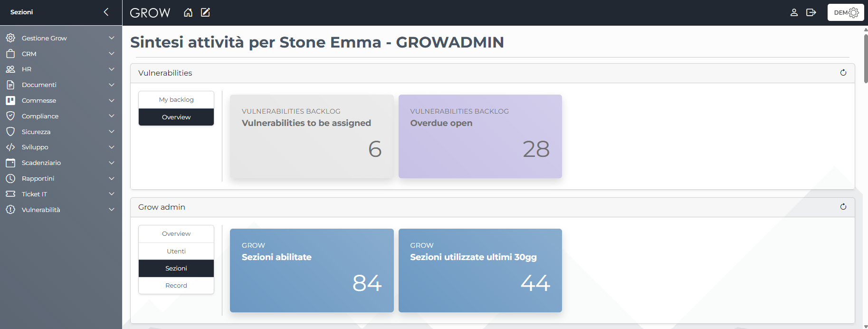Click the Rapportini clock icon

[10, 178]
